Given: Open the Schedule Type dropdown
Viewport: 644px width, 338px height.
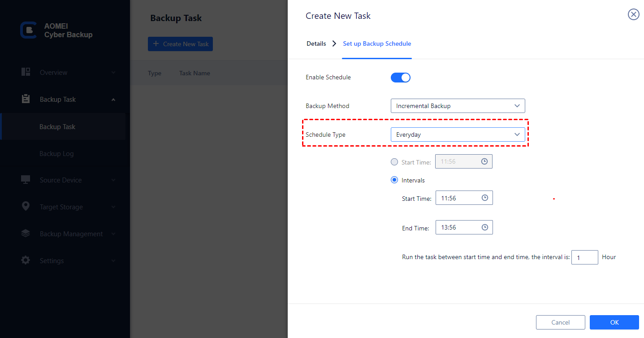Looking at the screenshot, I should pos(458,134).
